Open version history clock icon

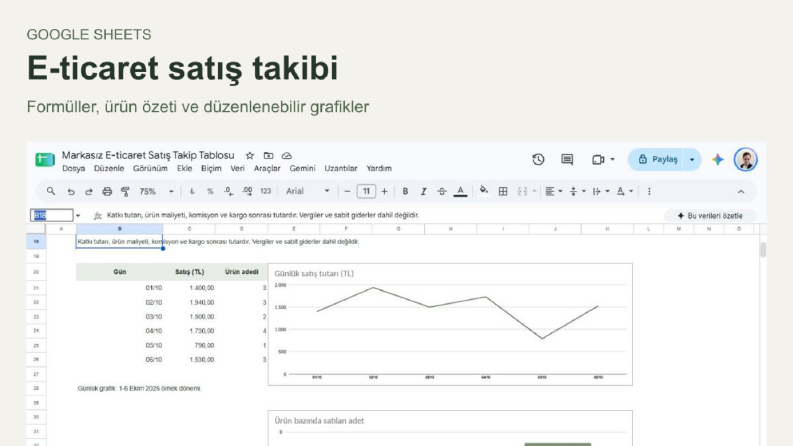tap(538, 159)
